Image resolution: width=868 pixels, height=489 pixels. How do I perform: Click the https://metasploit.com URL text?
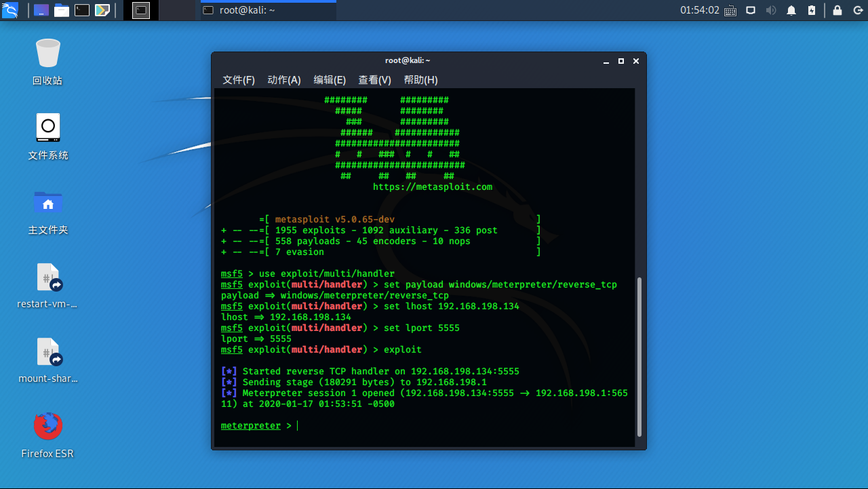coord(433,187)
